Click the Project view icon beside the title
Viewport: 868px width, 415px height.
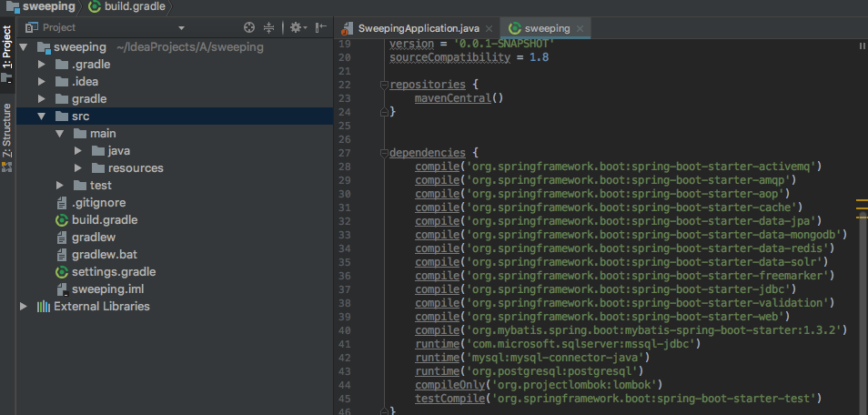[x=32, y=27]
